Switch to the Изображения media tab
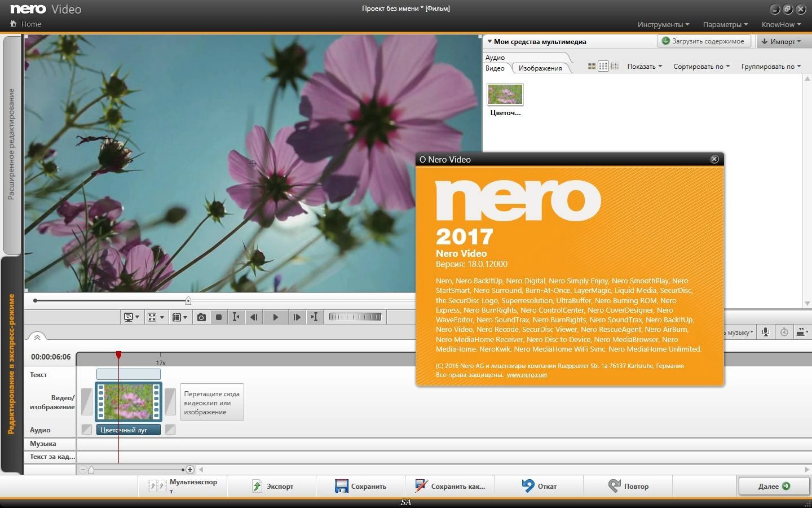812x508 pixels. (x=540, y=68)
